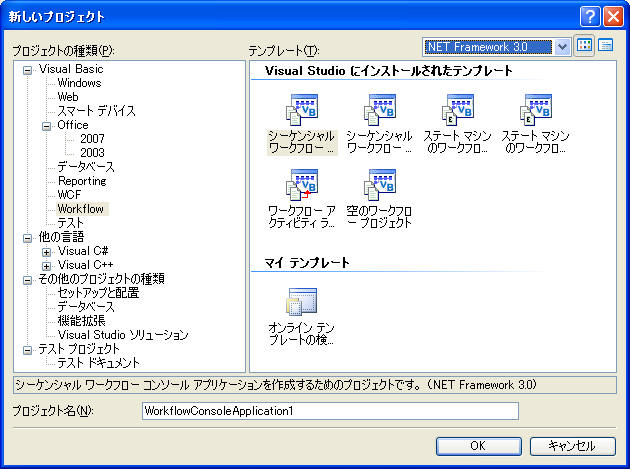Select Visual Studio ソリューション item
Image resolution: width=630 pixels, height=469 pixels.
[x=123, y=335]
